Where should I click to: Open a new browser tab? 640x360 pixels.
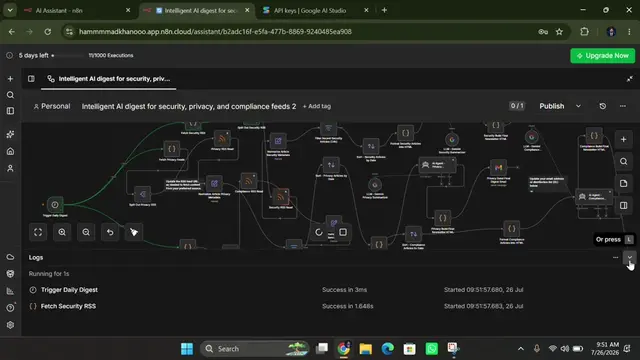click(x=384, y=10)
